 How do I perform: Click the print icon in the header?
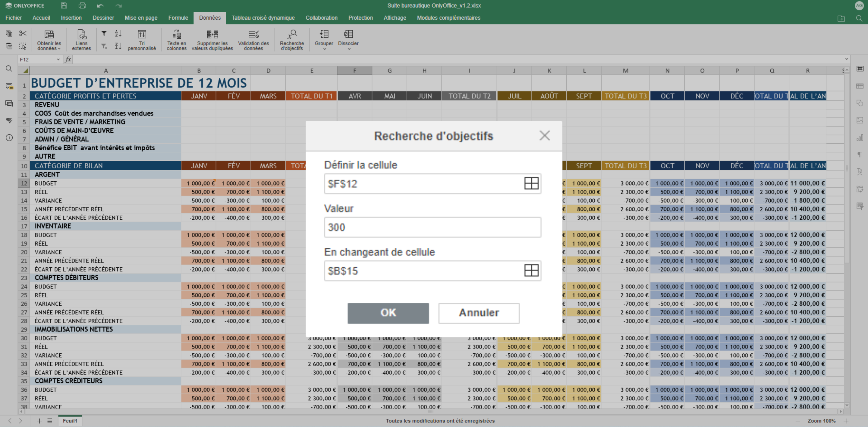point(82,5)
